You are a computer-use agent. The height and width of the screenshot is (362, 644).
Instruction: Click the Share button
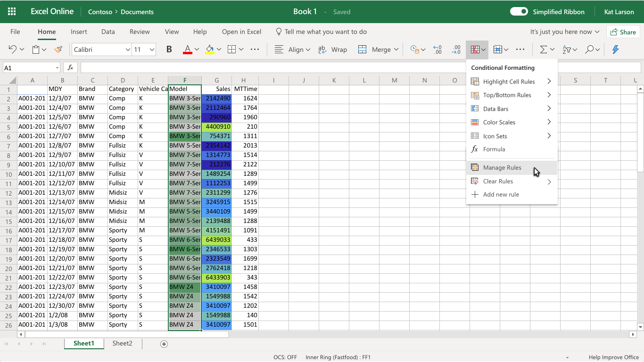coord(623,32)
